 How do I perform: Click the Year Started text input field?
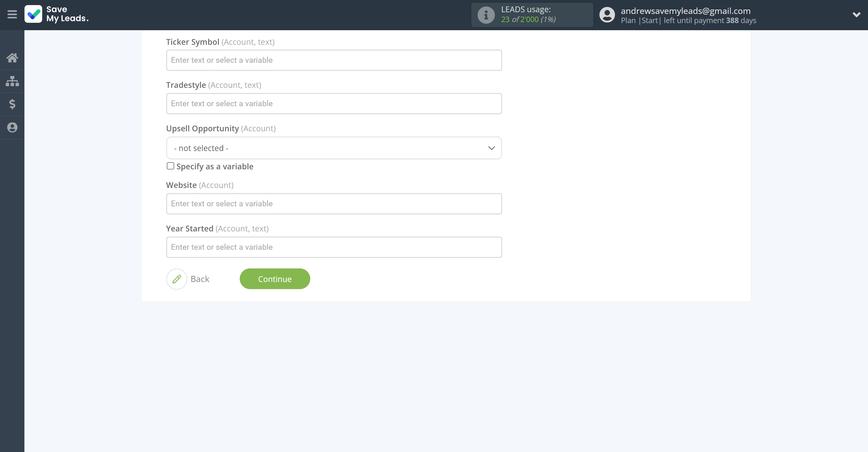(x=334, y=246)
